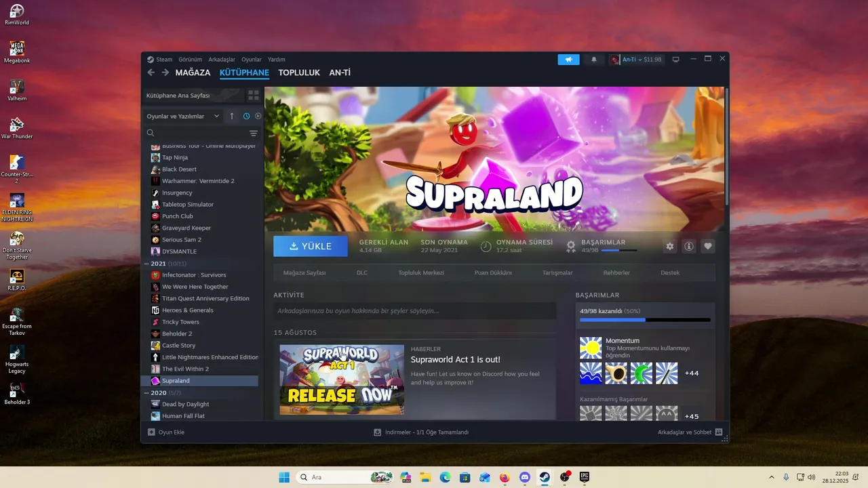Open Supraland manage gear icon
Viewport: 868px width, 488px height.
coord(670,246)
